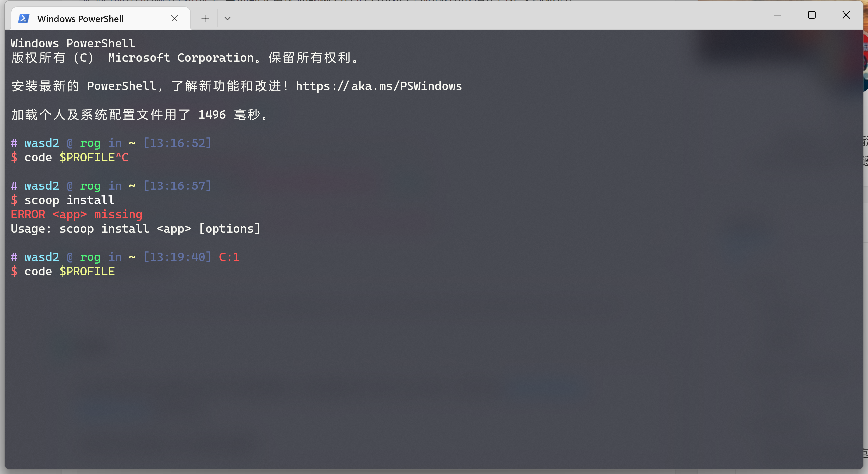Image resolution: width=868 pixels, height=474 pixels.
Task: Click the Usage: scoop install <app> [options] line
Action: coord(135,229)
